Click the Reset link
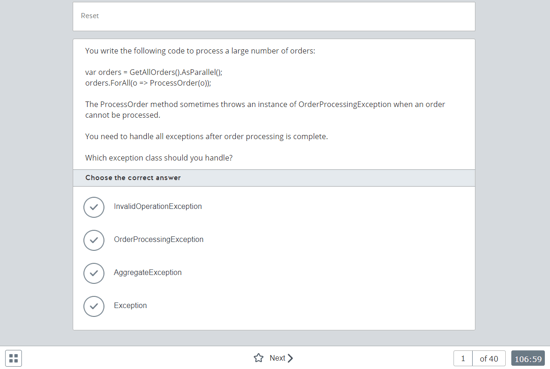The image size is (550, 369). coord(90,16)
